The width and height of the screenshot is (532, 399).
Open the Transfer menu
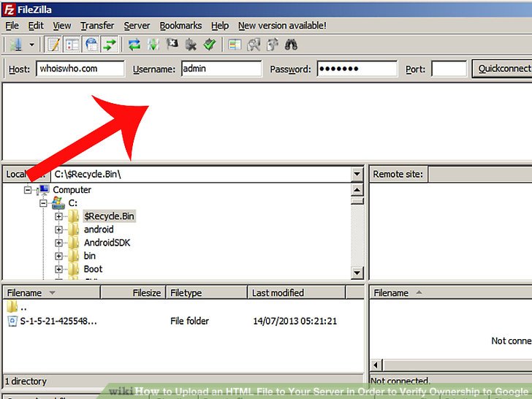point(97,26)
